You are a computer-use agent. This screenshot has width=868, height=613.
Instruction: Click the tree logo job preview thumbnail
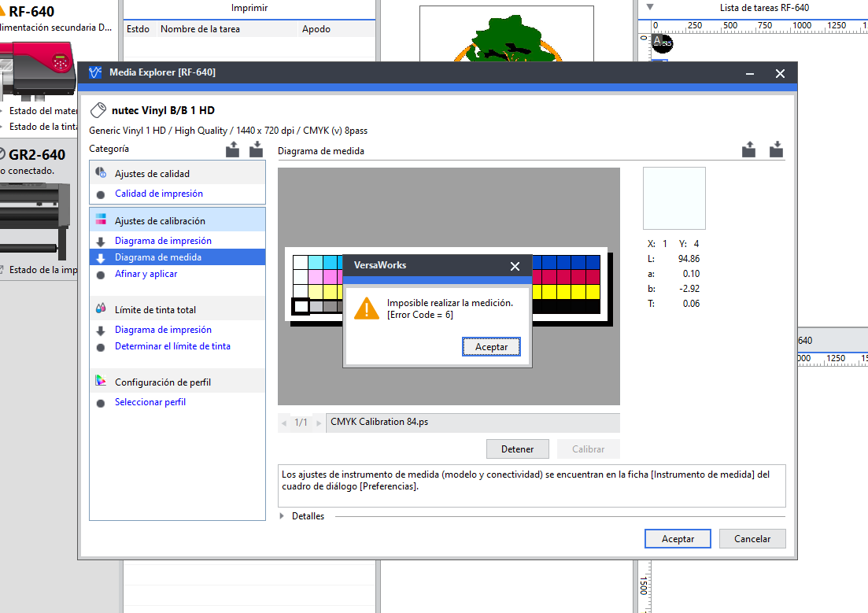(x=507, y=34)
